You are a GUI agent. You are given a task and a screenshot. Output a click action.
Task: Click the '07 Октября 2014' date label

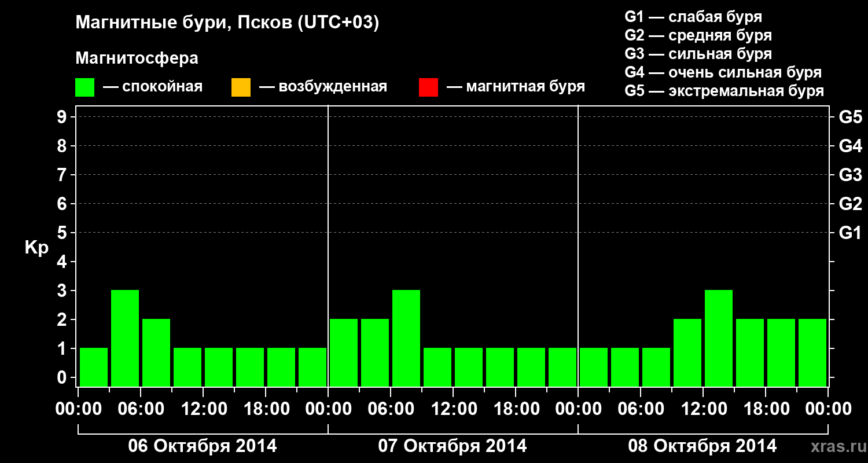(453, 446)
